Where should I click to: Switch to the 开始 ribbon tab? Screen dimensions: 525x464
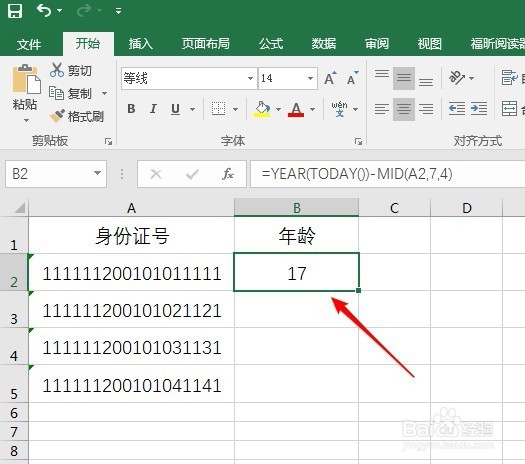point(88,44)
